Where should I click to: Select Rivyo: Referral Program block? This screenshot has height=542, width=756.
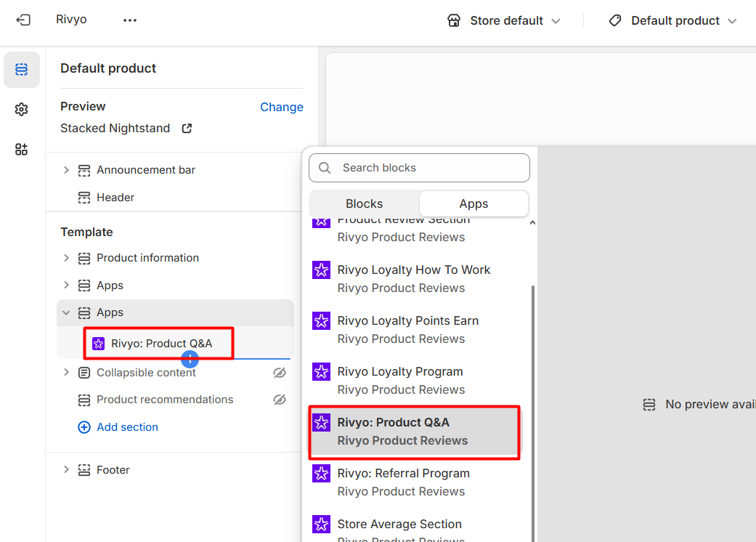pyautogui.click(x=415, y=482)
